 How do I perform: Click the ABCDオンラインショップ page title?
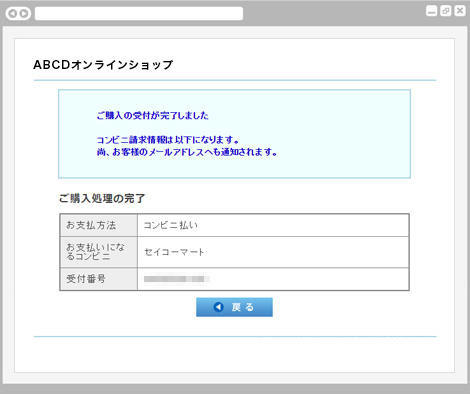pyautogui.click(x=103, y=65)
